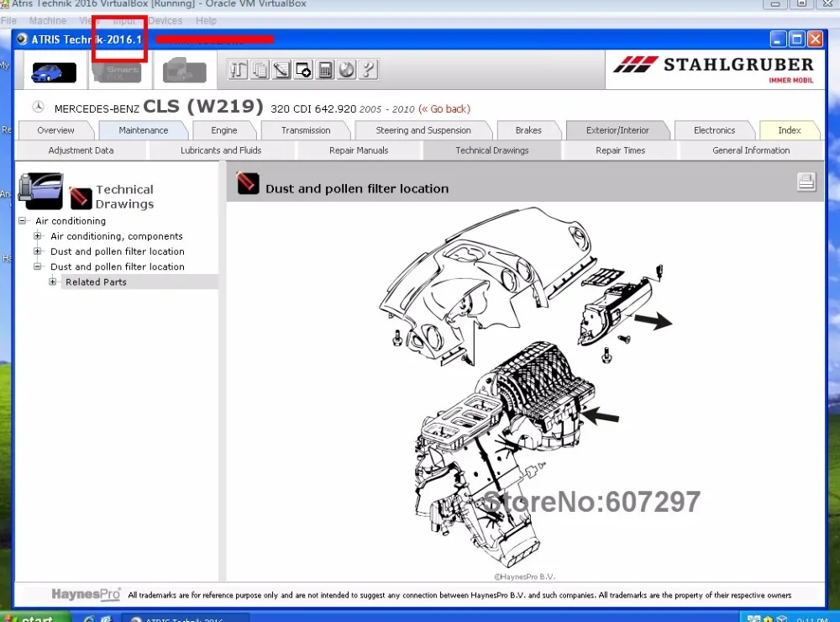
Task: Switch to the Brakes tab
Action: click(x=528, y=130)
